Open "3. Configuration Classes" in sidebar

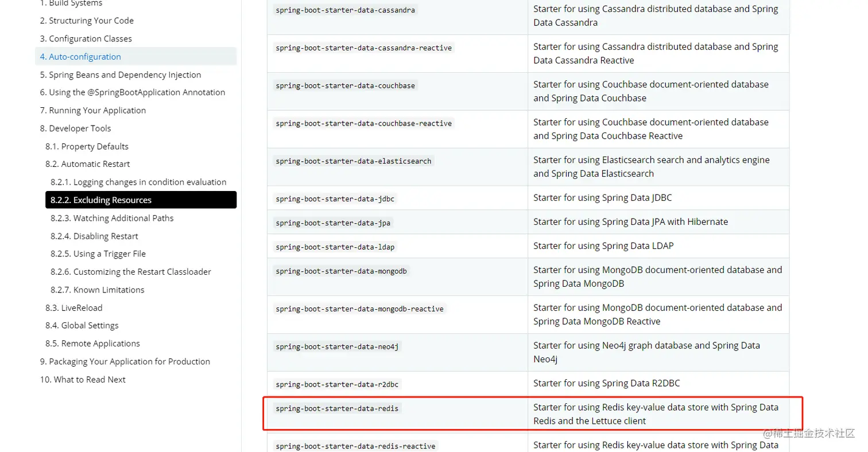pyautogui.click(x=86, y=38)
